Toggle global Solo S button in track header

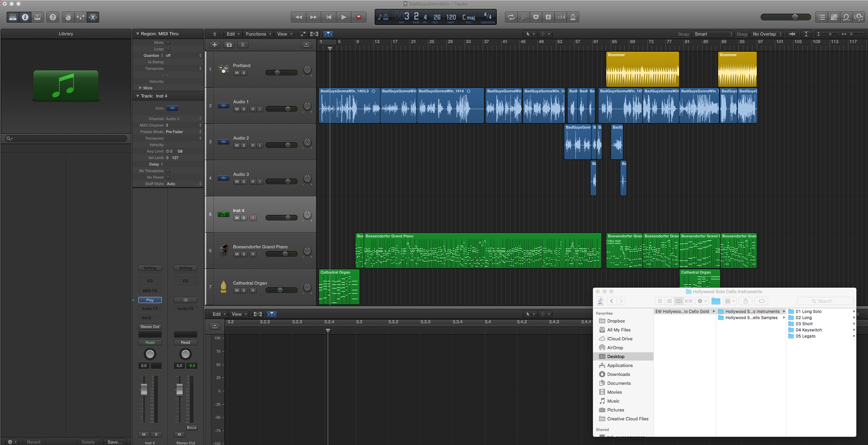pos(243,45)
